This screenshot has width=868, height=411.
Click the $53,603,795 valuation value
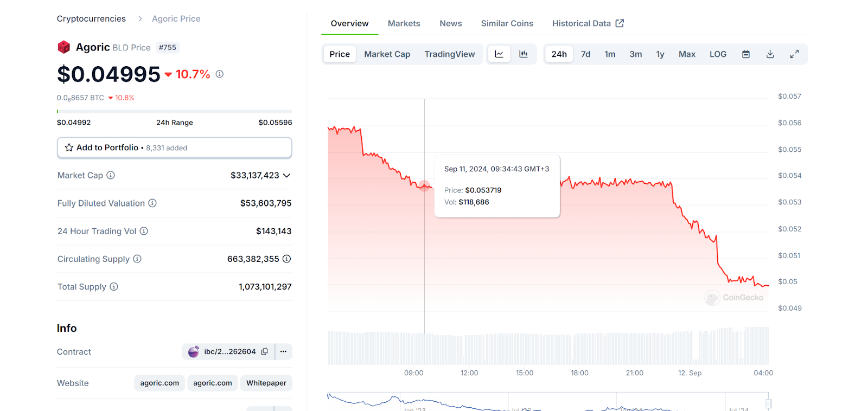[x=266, y=203]
